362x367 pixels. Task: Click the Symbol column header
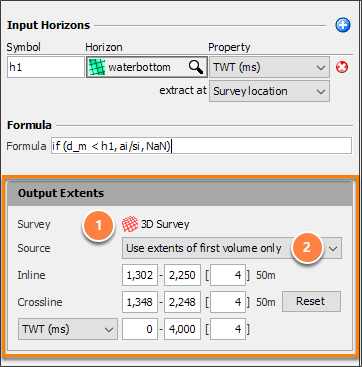[x=24, y=47]
